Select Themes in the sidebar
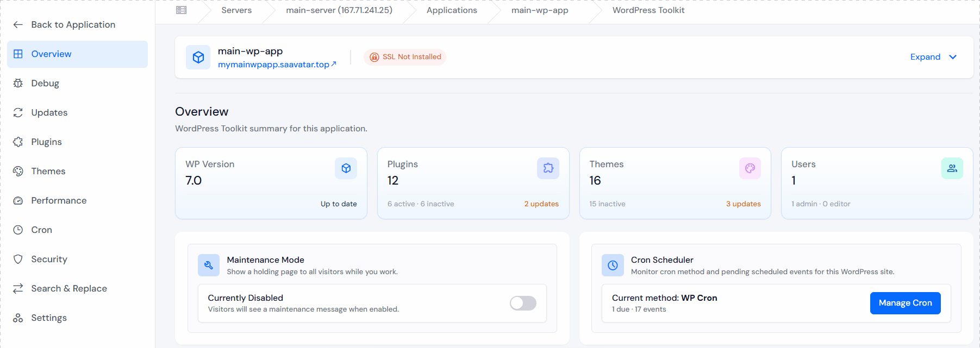 pos(78,171)
